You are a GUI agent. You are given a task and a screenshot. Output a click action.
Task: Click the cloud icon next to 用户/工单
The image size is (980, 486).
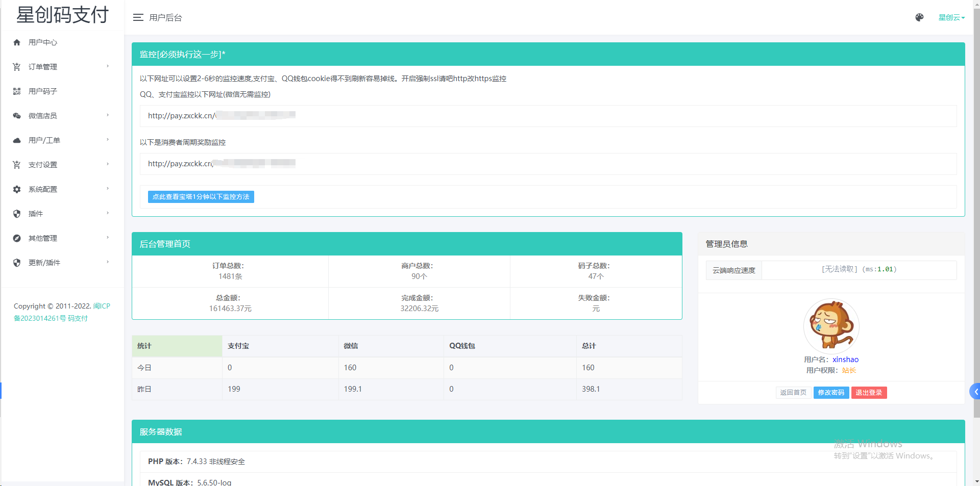click(17, 140)
